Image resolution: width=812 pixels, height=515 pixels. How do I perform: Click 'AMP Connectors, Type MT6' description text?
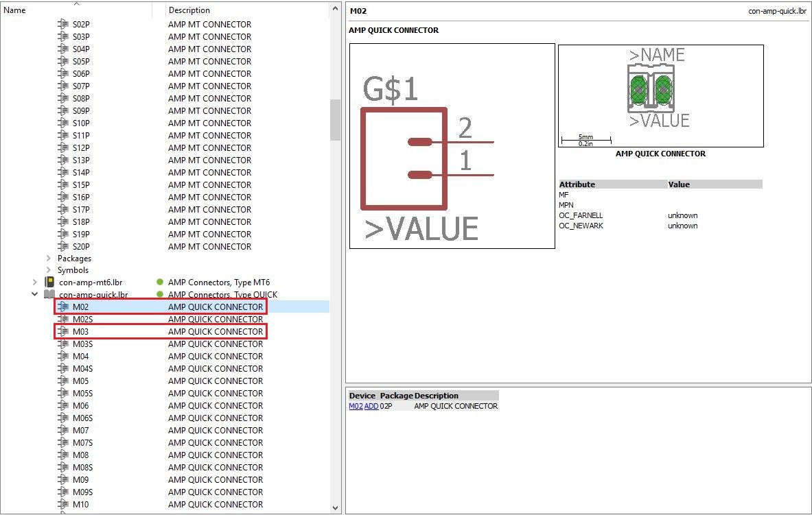(219, 282)
